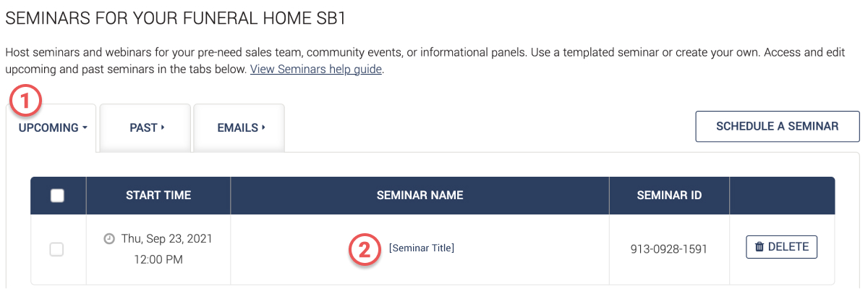Click the arrow beside PAST
This screenshot has width=868, height=289.
pyautogui.click(x=163, y=127)
